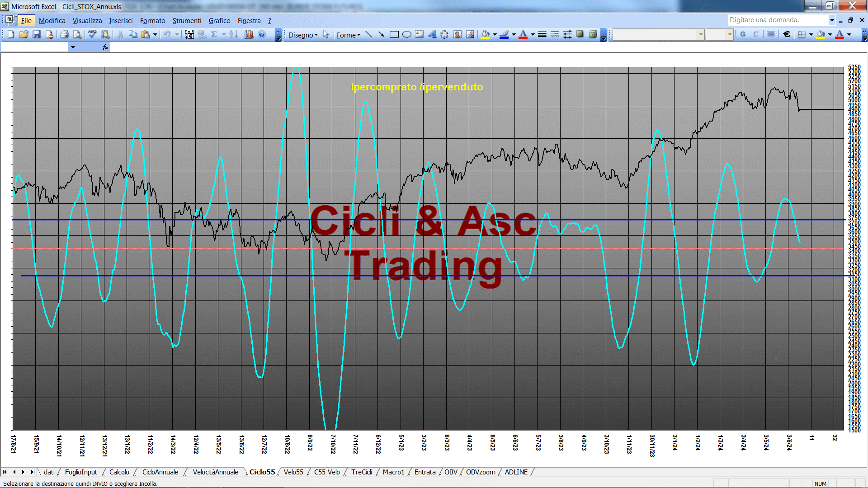868x488 pixels.
Task: Apply Euro currency style
Action: coord(787,34)
